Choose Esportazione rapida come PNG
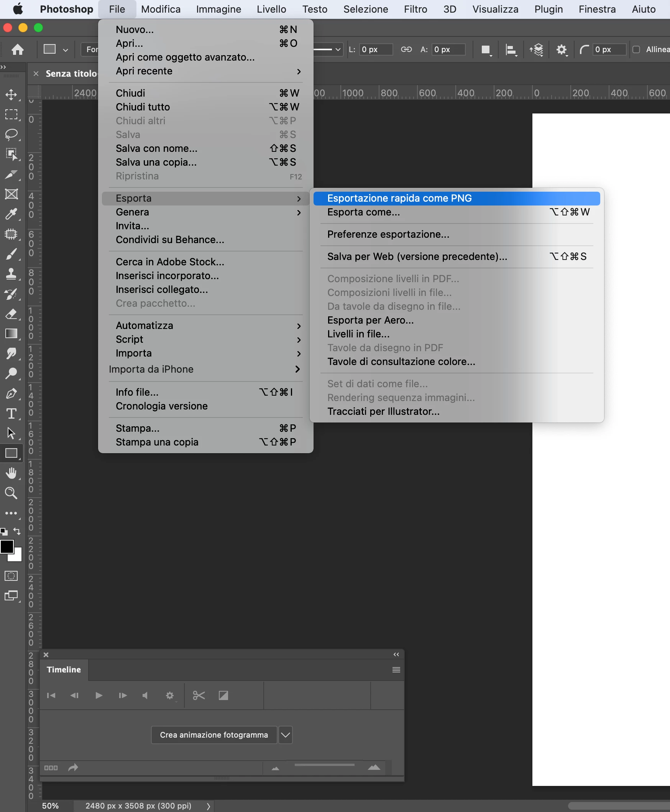 coord(457,198)
